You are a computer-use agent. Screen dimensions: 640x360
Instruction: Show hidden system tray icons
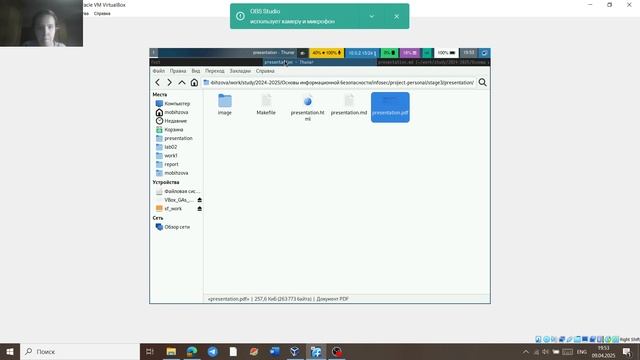(526, 351)
